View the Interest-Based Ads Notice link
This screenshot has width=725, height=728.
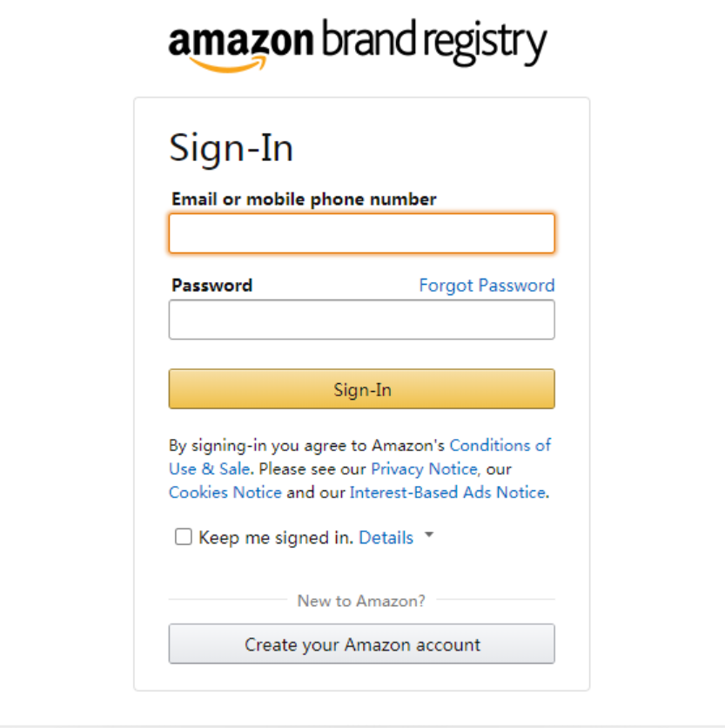click(447, 493)
